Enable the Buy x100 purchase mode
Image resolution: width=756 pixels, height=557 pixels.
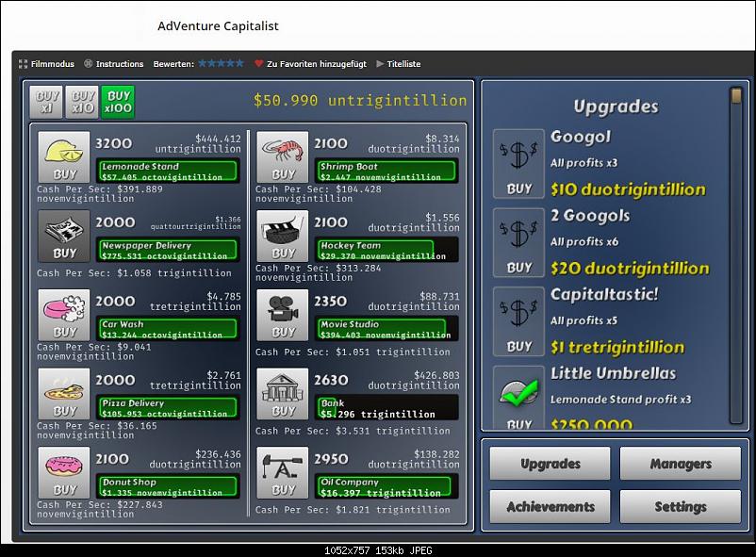point(117,100)
